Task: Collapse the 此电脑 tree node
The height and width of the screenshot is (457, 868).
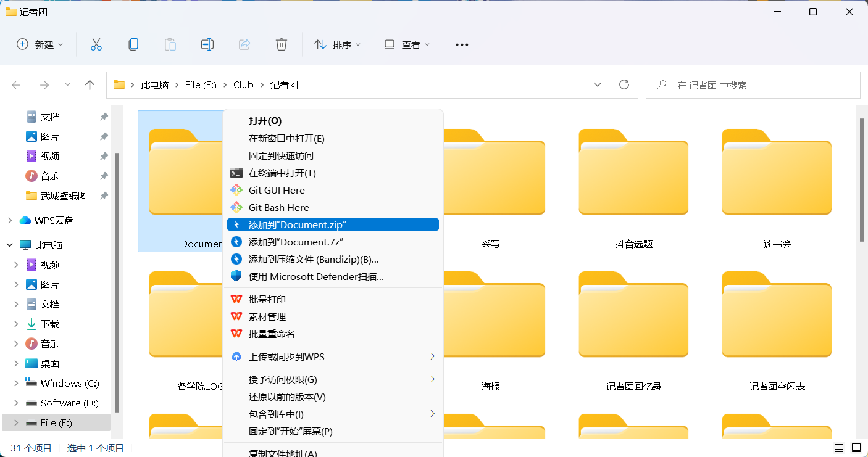Action: (x=9, y=245)
